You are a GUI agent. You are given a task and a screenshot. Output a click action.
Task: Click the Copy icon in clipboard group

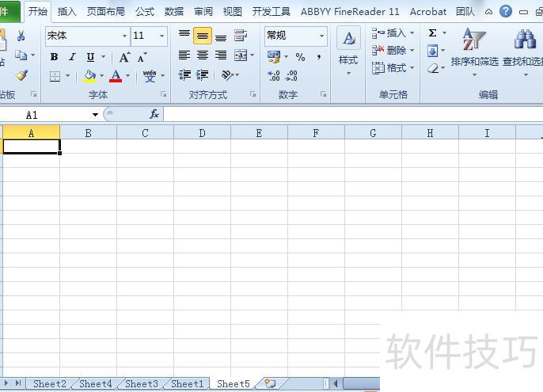tap(21, 55)
